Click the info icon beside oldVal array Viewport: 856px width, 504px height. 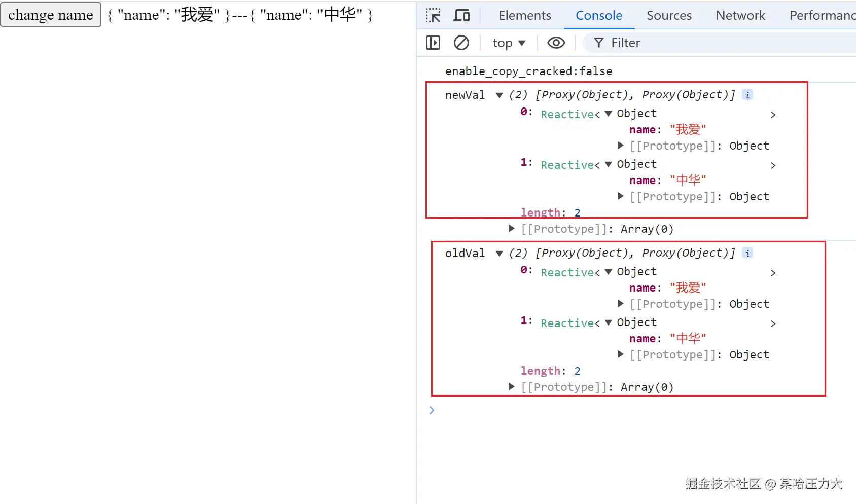coord(747,253)
